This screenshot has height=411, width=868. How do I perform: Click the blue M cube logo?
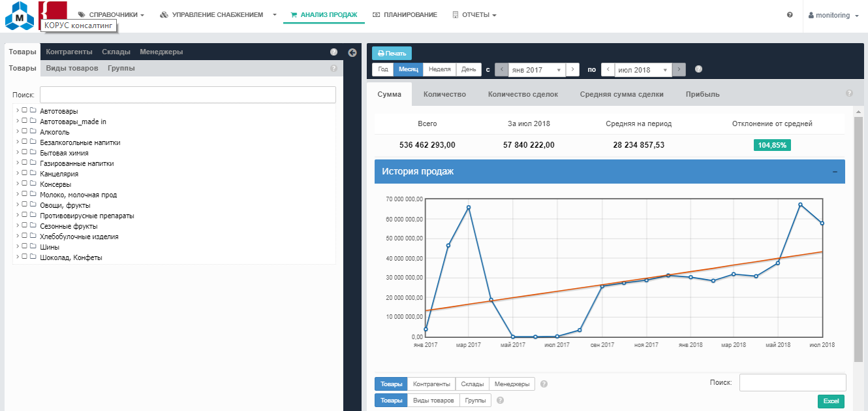(19, 16)
